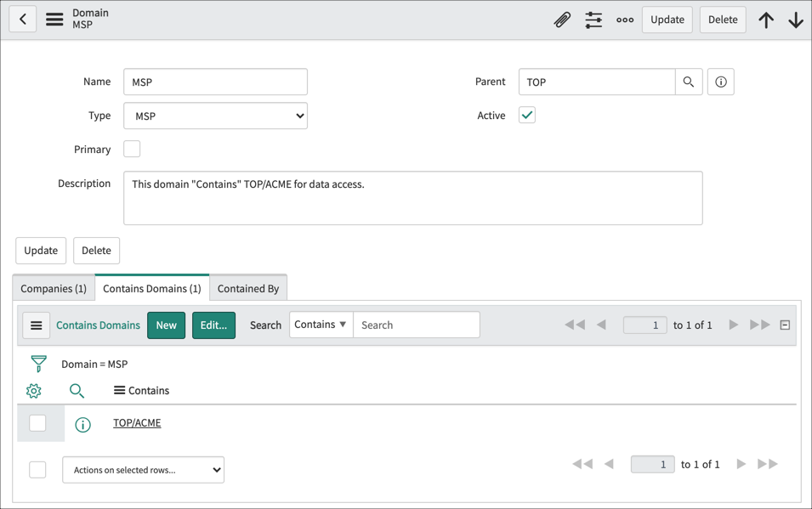Open the Actions on selected rows dropdown
812x509 pixels.
[x=143, y=469]
